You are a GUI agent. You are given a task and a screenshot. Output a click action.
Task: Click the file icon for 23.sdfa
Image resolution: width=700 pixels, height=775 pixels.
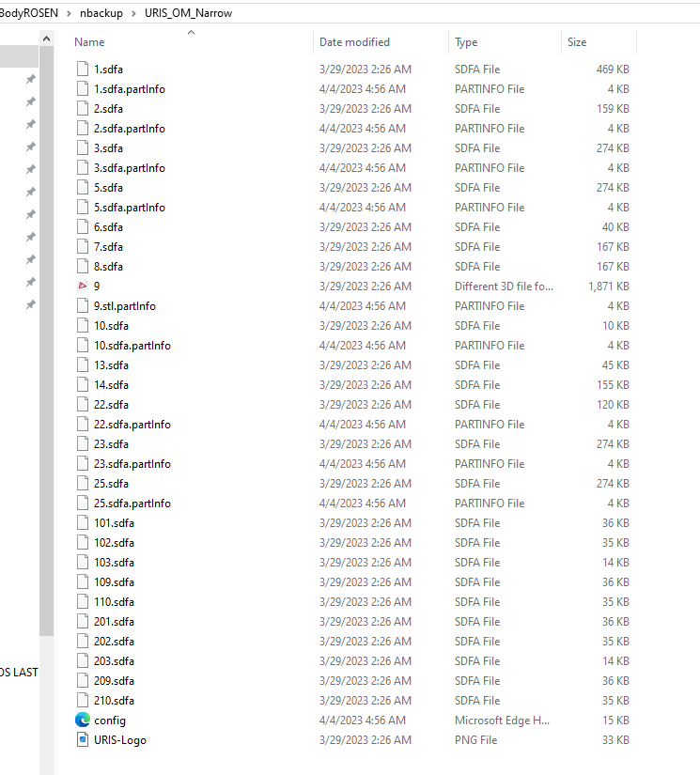point(83,443)
